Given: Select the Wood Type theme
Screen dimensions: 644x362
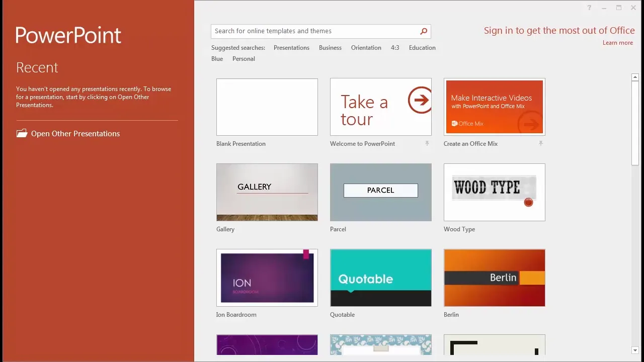Looking at the screenshot, I should (x=494, y=192).
